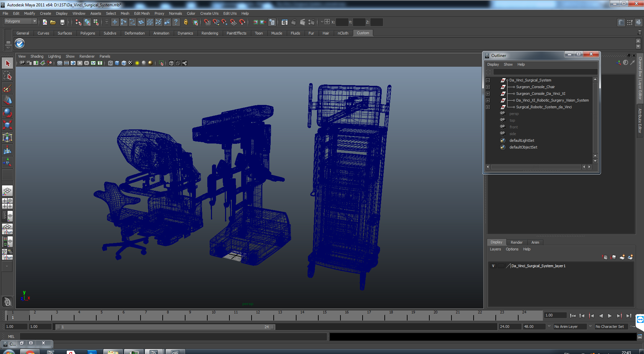
Task: Choose the Paint Selection tool
Action: pos(7,88)
